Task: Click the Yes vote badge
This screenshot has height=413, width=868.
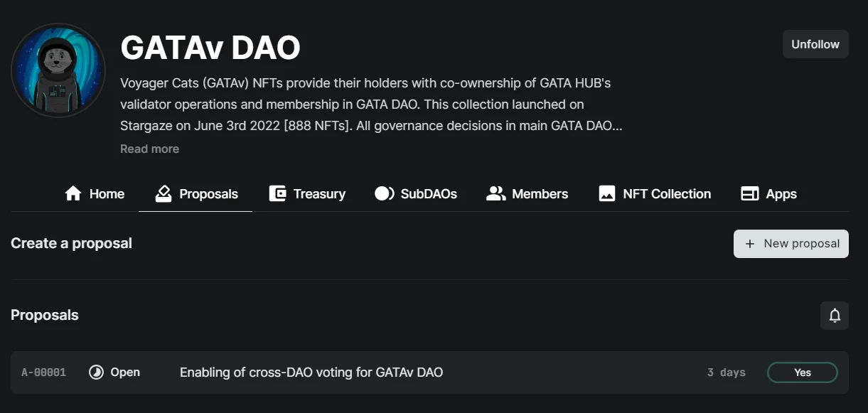Action: (803, 372)
